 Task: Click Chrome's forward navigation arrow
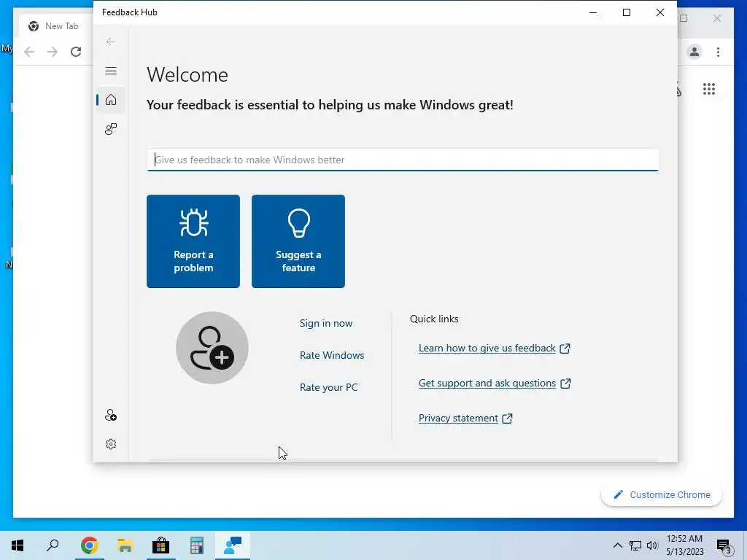[53, 52]
